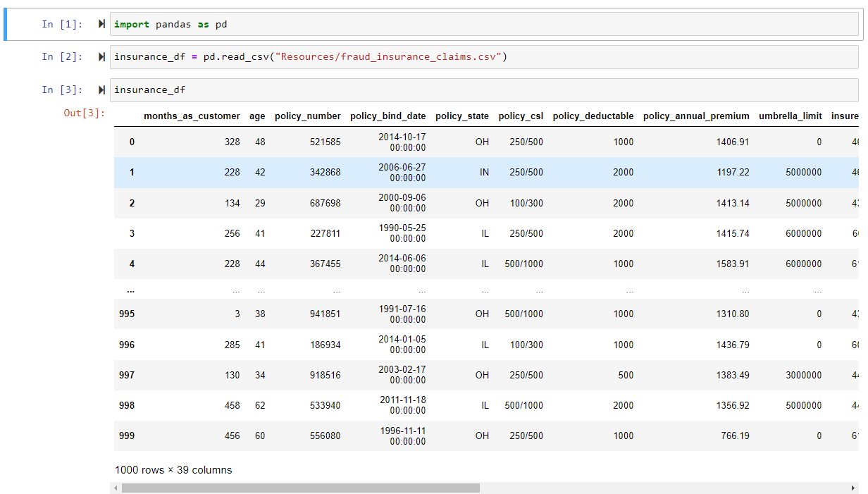This screenshot has height=494, width=868.
Task: Click the '1000 rows × 39 columns' summary
Action: click(x=173, y=469)
